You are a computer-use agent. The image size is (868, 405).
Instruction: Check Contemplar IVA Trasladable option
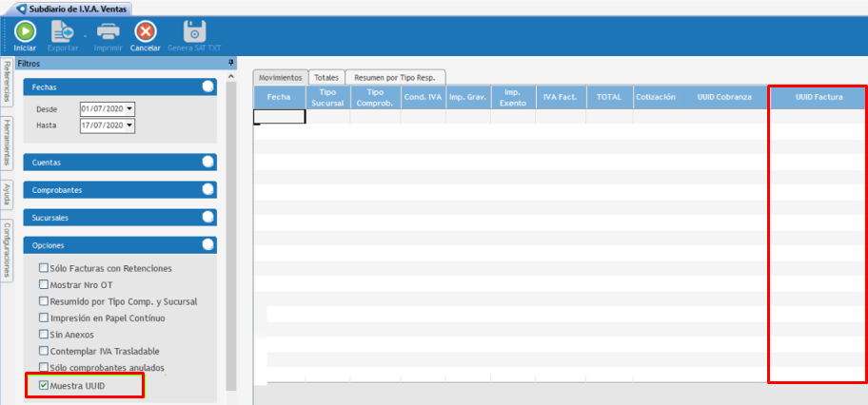pos(44,351)
